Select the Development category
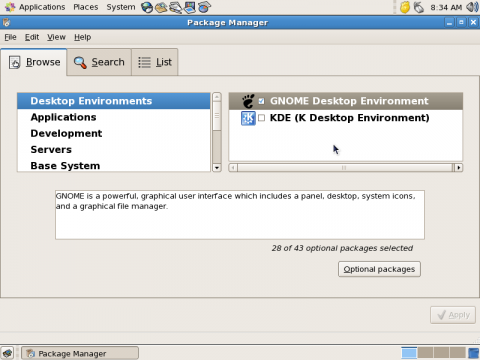The height and width of the screenshot is (360, 480). pyautogui.click(x=114, y=133)
